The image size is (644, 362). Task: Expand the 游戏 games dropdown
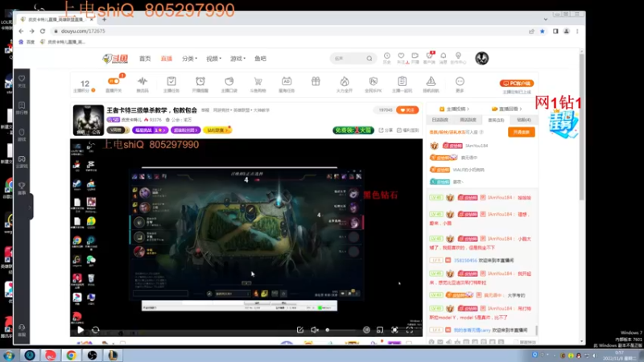[x=237, y=59]
